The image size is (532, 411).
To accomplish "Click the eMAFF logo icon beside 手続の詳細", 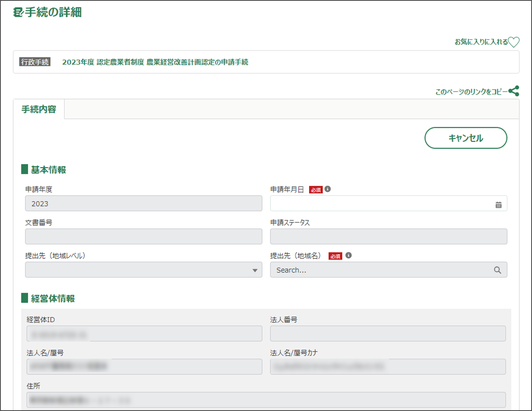I will click(18, 12).
